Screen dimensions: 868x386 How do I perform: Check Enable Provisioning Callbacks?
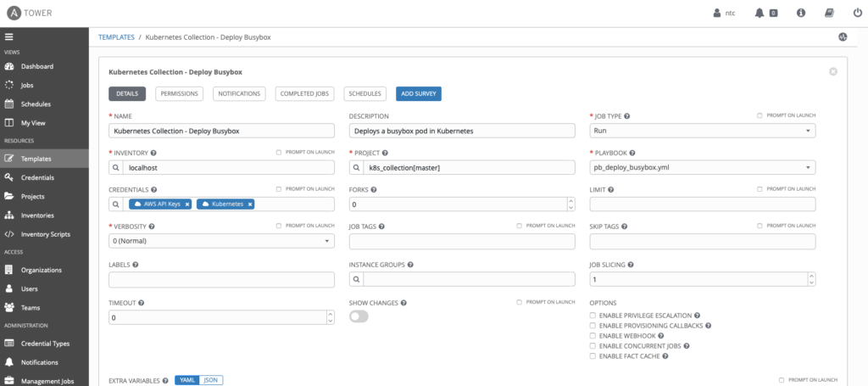click(593, 326)
